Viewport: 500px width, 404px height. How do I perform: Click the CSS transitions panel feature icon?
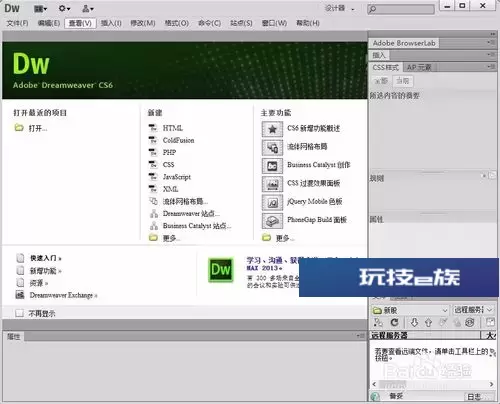[272, 184]
